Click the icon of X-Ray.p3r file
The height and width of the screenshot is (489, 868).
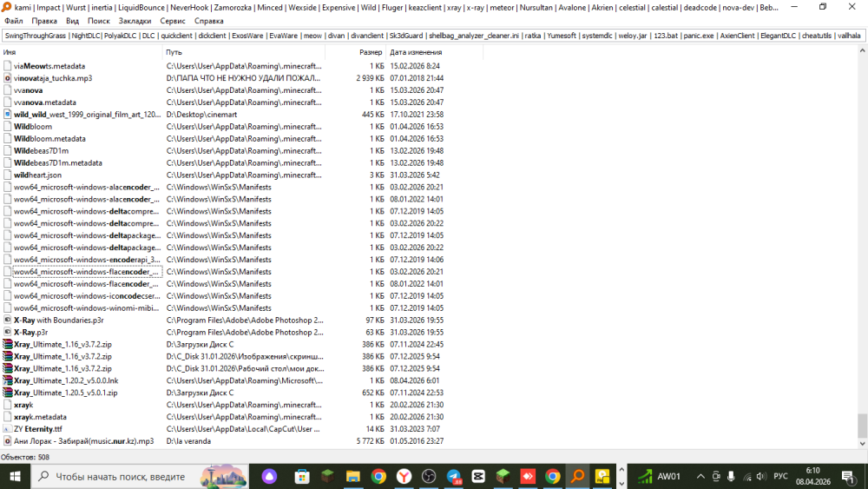click(x=7, y=333)
